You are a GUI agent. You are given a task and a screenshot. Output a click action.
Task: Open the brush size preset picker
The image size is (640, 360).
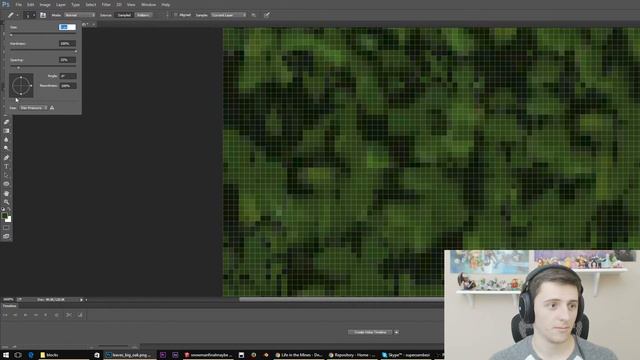point(30,15)
